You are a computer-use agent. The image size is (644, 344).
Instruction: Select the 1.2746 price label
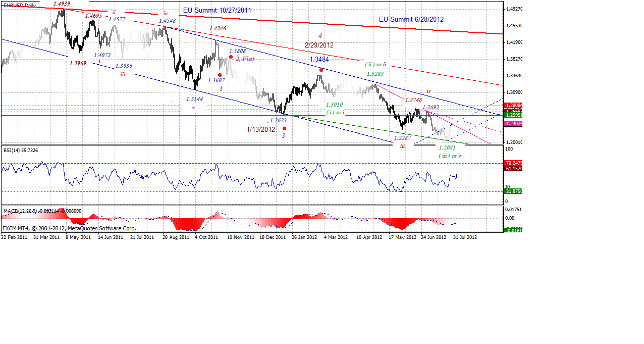(x=414, y=101)
